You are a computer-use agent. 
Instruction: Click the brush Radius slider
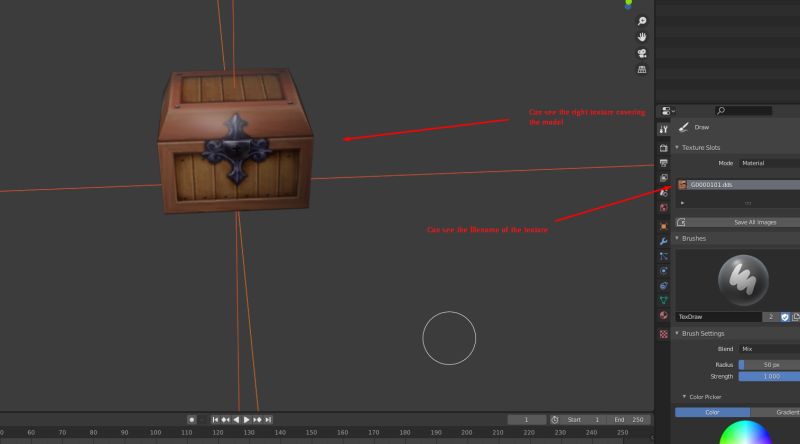pos(769,364)
